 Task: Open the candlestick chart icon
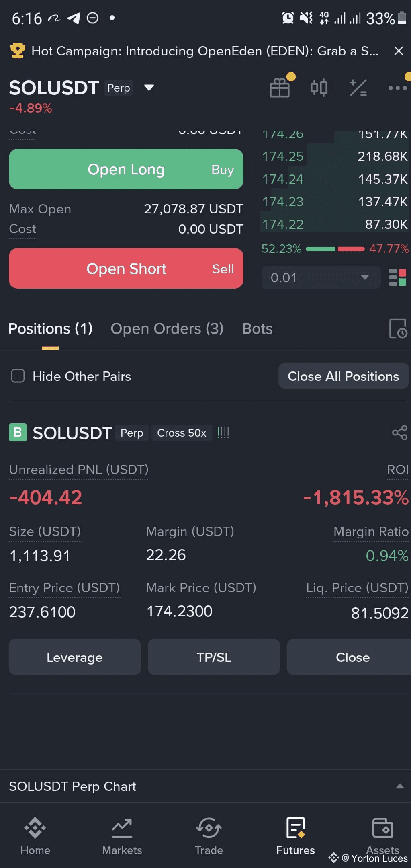tap(319, 88)
